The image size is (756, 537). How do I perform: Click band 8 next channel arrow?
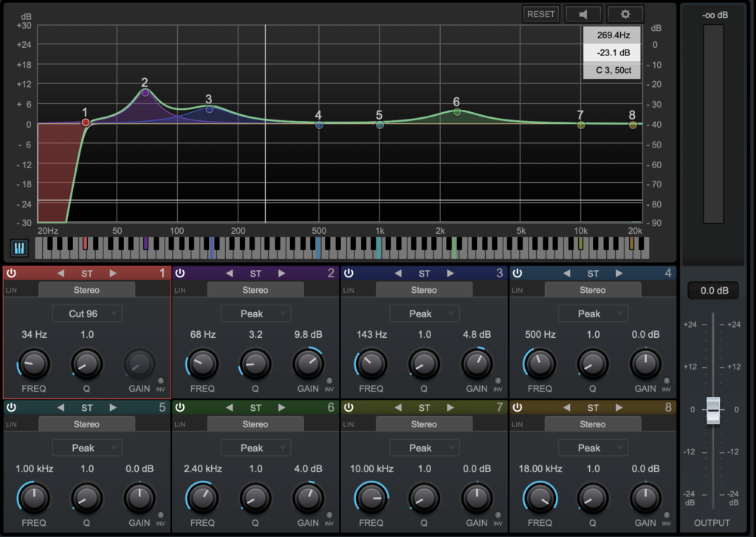[x=619, y=407]
